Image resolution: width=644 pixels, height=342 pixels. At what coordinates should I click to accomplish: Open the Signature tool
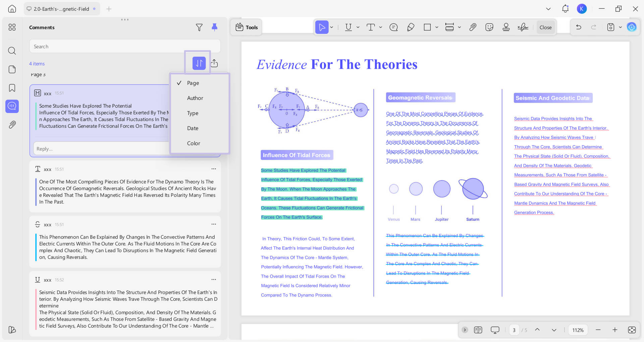point(523,27)
